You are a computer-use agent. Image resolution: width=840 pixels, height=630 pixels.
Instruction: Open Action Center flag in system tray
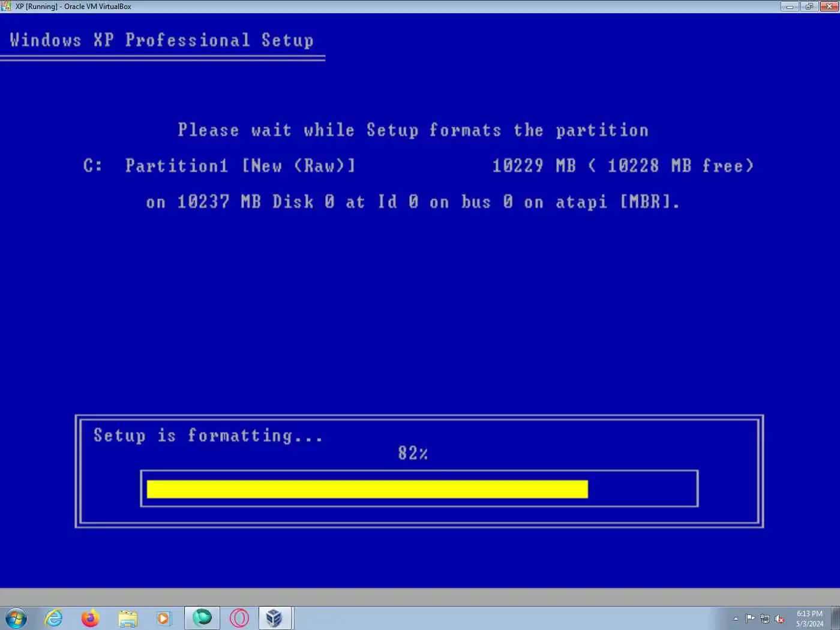click(750, 619)
